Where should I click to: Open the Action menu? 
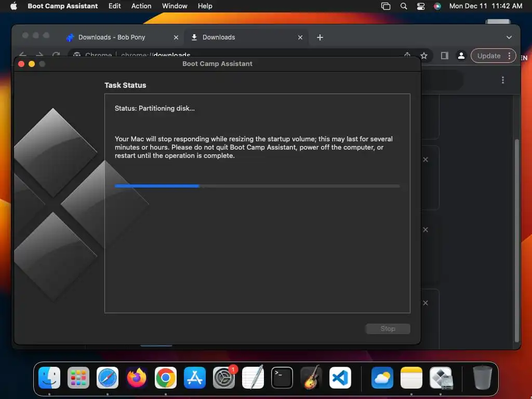[x=141, y=6]
